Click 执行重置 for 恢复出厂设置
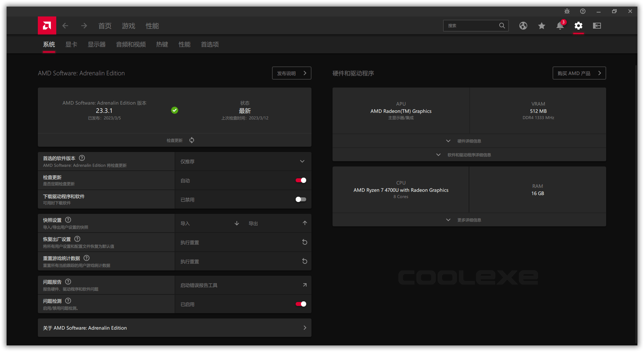Image resolution: width=644 pixels, height=352 pixels. point(190,242)
